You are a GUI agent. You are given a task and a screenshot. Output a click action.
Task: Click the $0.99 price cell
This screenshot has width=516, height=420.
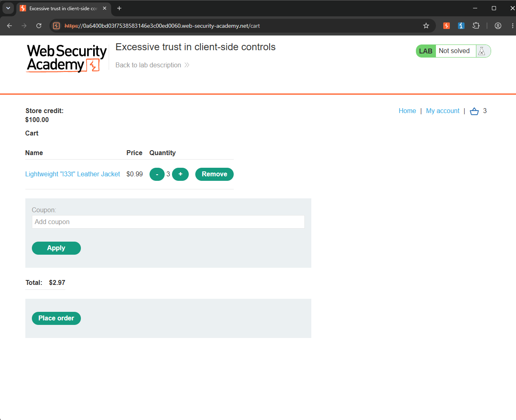135,174
